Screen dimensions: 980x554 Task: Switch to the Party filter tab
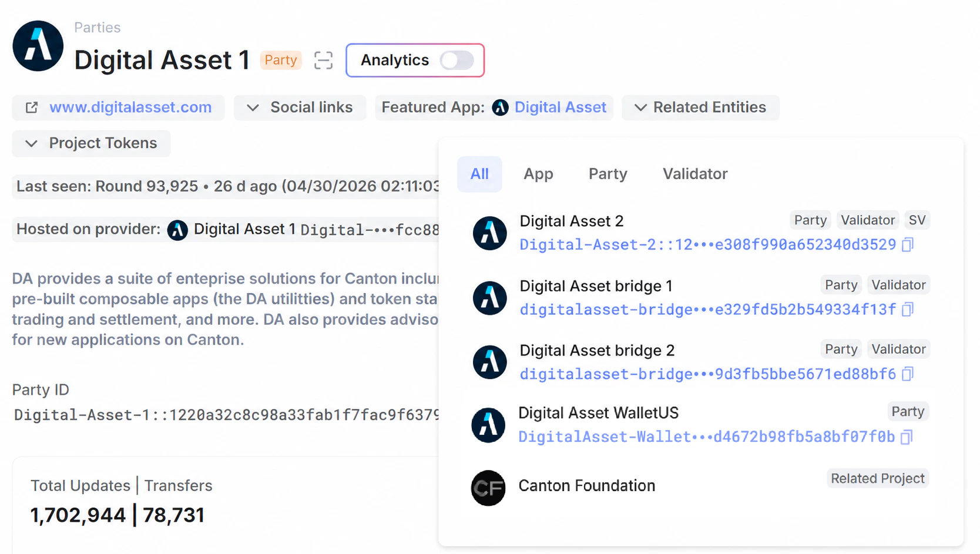click(608, 174)
